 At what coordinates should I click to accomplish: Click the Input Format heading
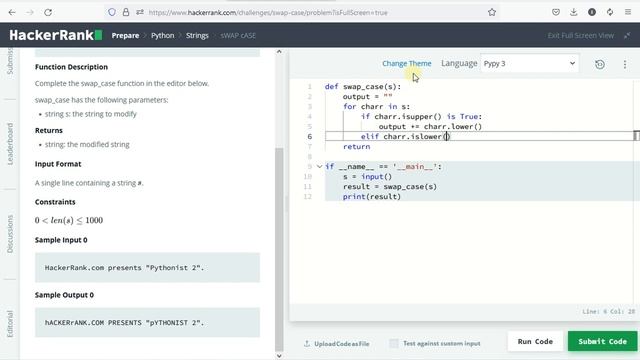58,164
